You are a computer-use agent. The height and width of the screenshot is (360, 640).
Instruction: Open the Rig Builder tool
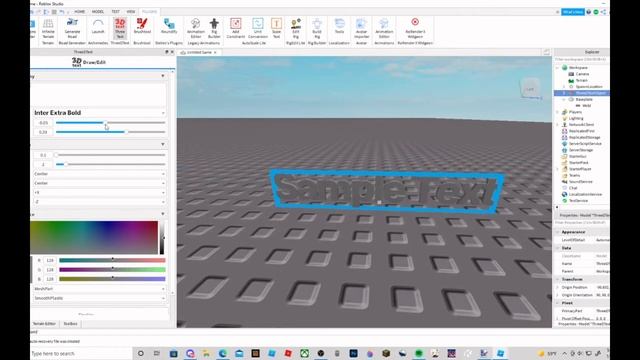[x=214, y=28]
